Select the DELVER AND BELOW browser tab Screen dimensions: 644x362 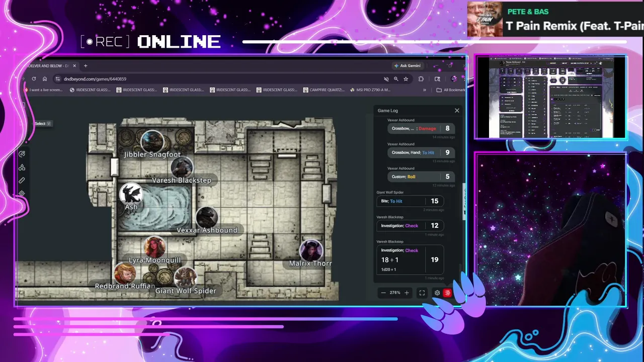pos(49,66)
